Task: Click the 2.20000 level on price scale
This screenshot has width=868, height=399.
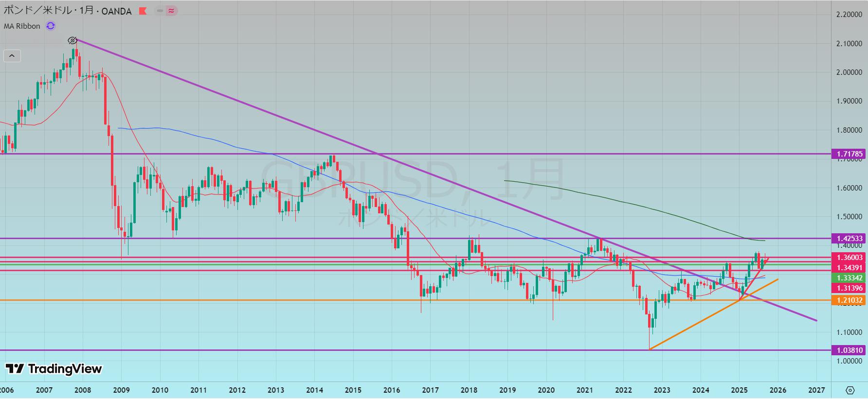Action: 849,15
